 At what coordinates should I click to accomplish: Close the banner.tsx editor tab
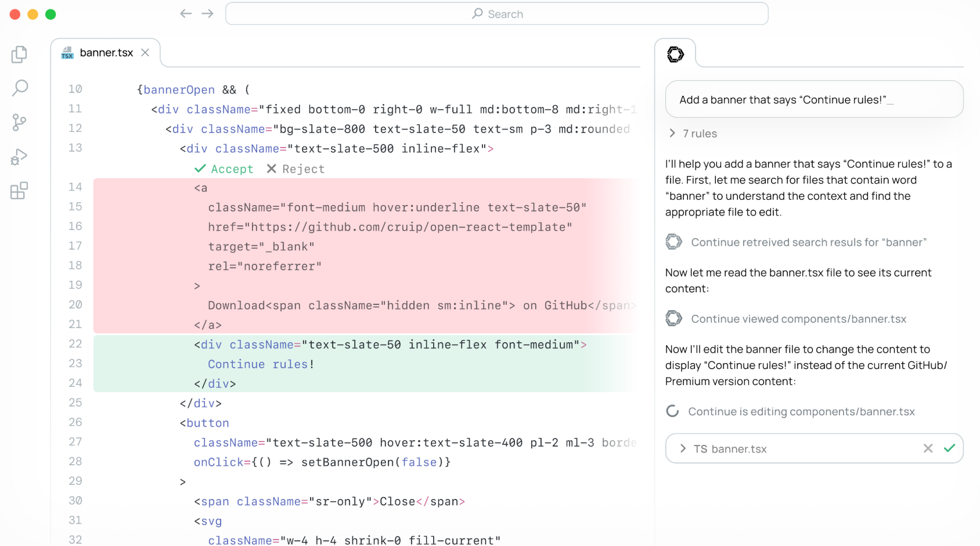click(145, 53)
